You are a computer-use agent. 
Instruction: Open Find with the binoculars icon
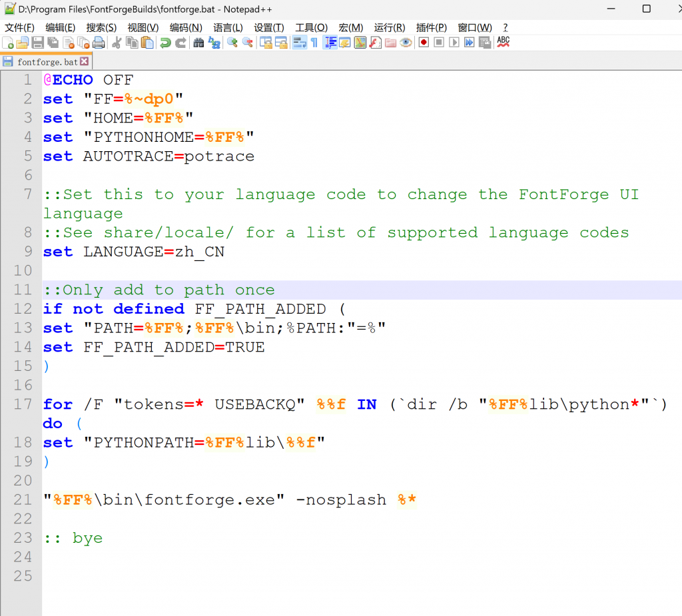point(198,43)
